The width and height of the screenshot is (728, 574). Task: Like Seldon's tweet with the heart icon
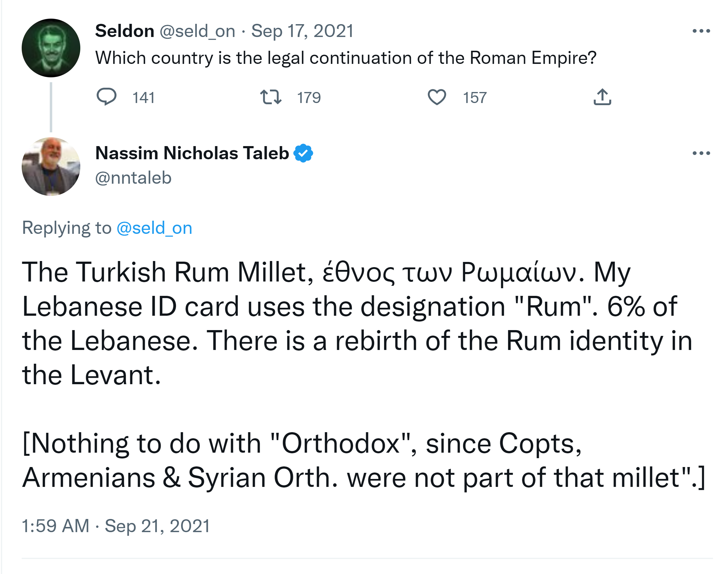point(437,97)
